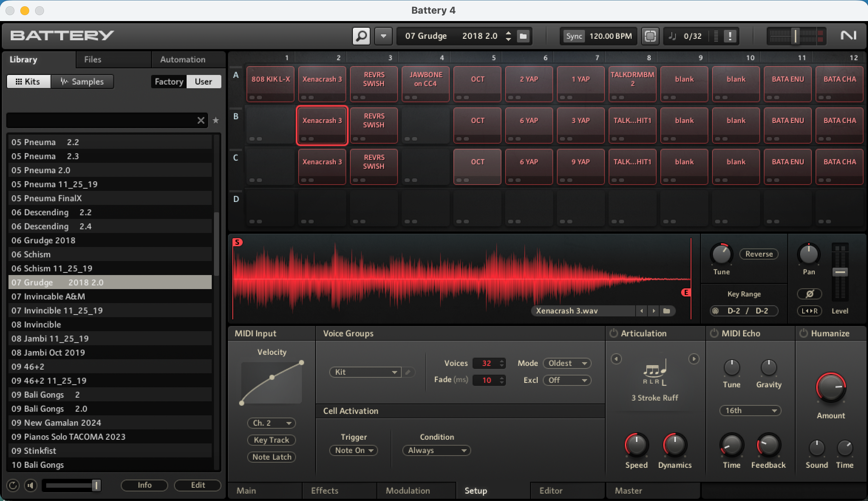Open the Voice Groups Kit dropdown
This screenshot has width=868, height=501.
[365, 372]
